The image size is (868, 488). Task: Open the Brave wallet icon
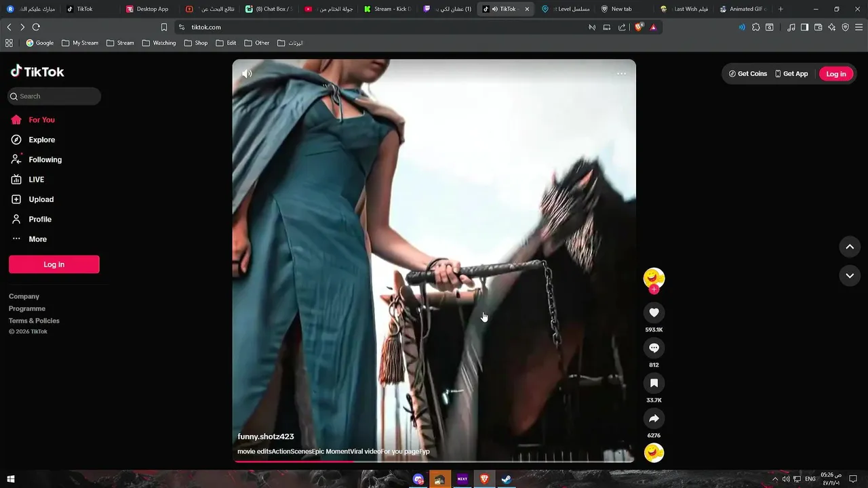tap(818, 27)
